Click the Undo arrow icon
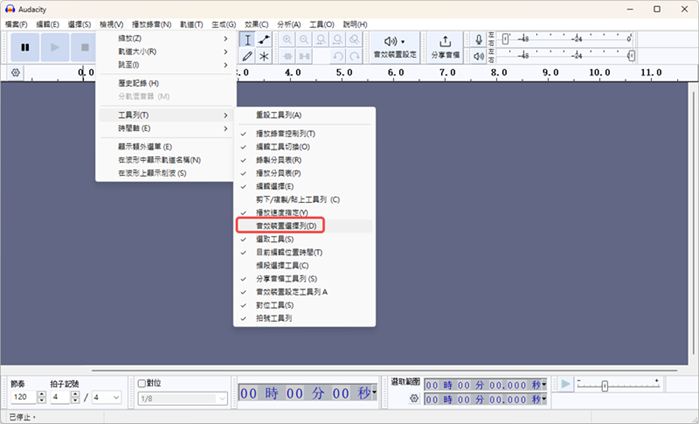699x424 pixels. (x=338, y=56)
